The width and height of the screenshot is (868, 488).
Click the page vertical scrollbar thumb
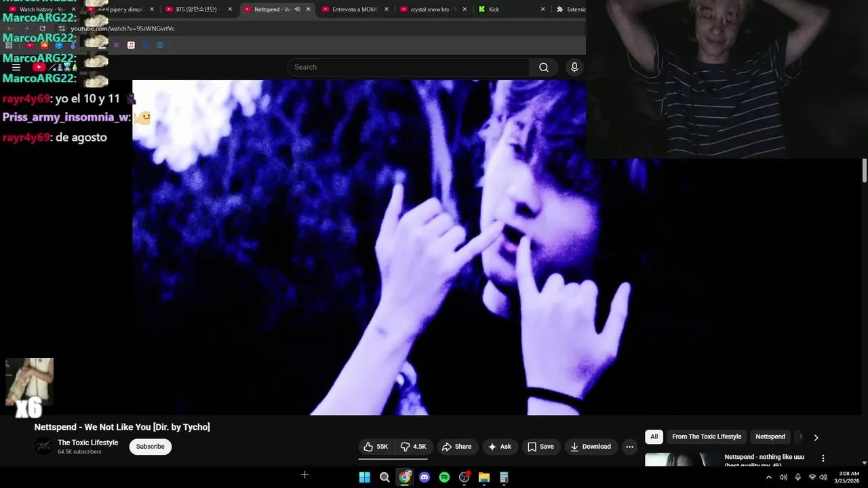click(x=865, y=170)
